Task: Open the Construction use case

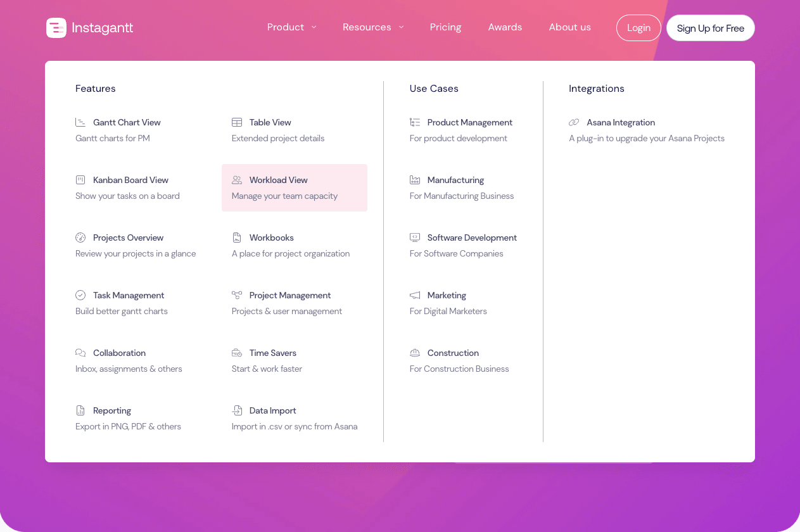Action: click(453, 353)
